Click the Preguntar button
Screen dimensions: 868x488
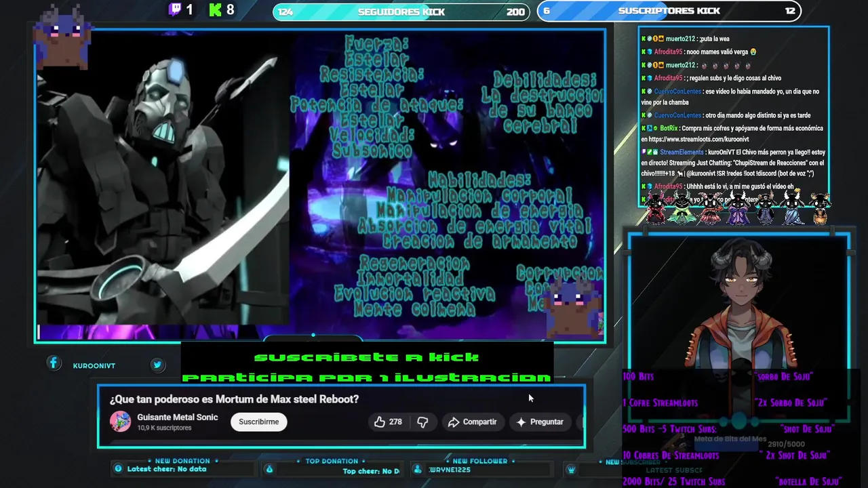(540, 422)
